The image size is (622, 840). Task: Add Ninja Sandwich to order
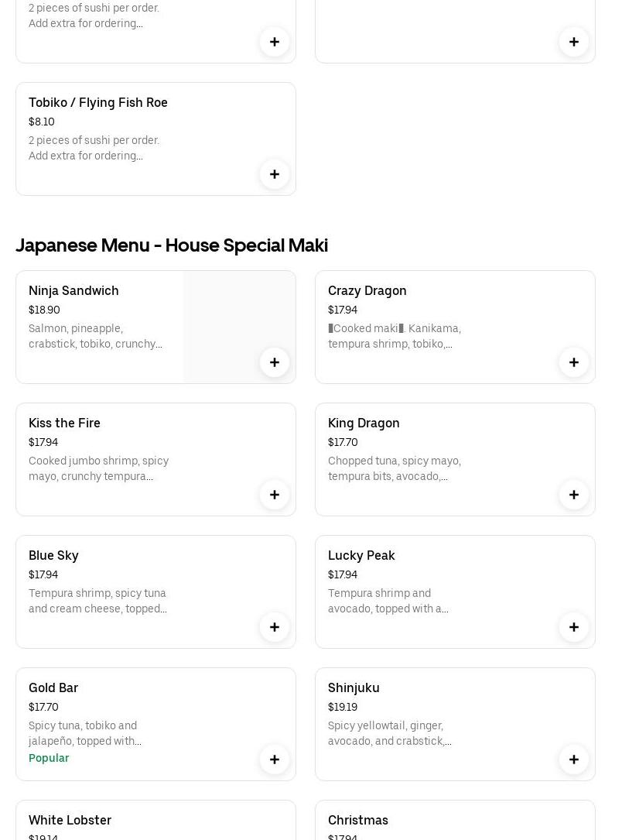click(275, 362)
